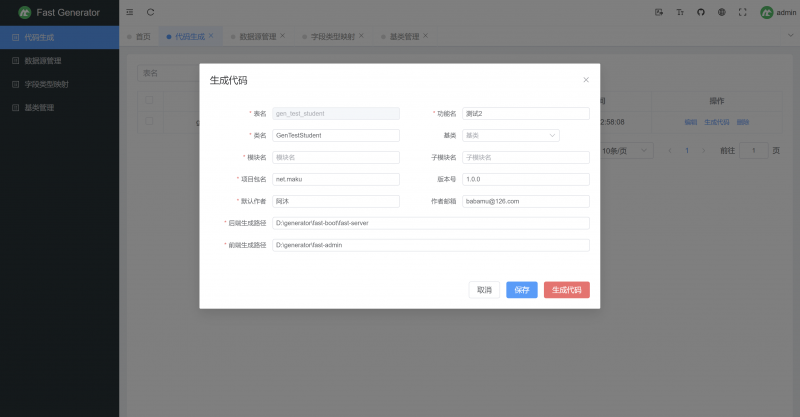The image size is (800, 417).
Task: Open the 10条/页 page size dropdown
Action: (x=626, y=151)
